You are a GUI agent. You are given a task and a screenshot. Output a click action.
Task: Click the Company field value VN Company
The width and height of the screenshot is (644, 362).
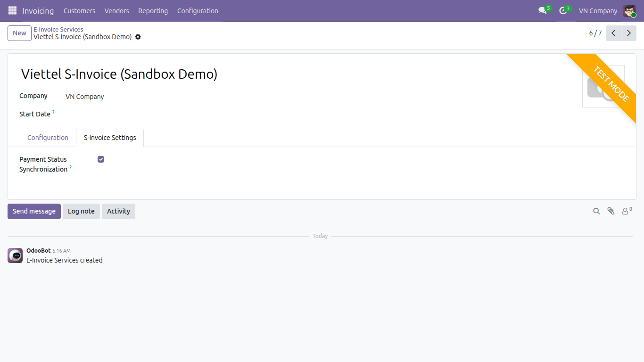85,97
